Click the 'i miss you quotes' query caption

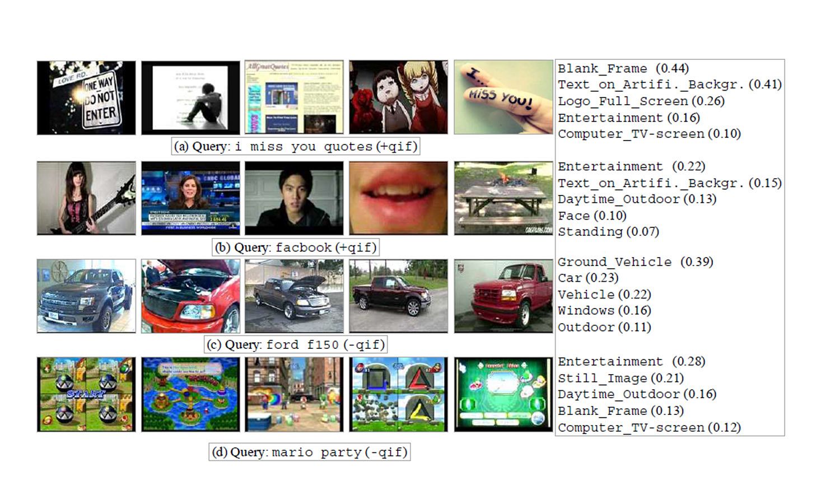tap(296, 147)
